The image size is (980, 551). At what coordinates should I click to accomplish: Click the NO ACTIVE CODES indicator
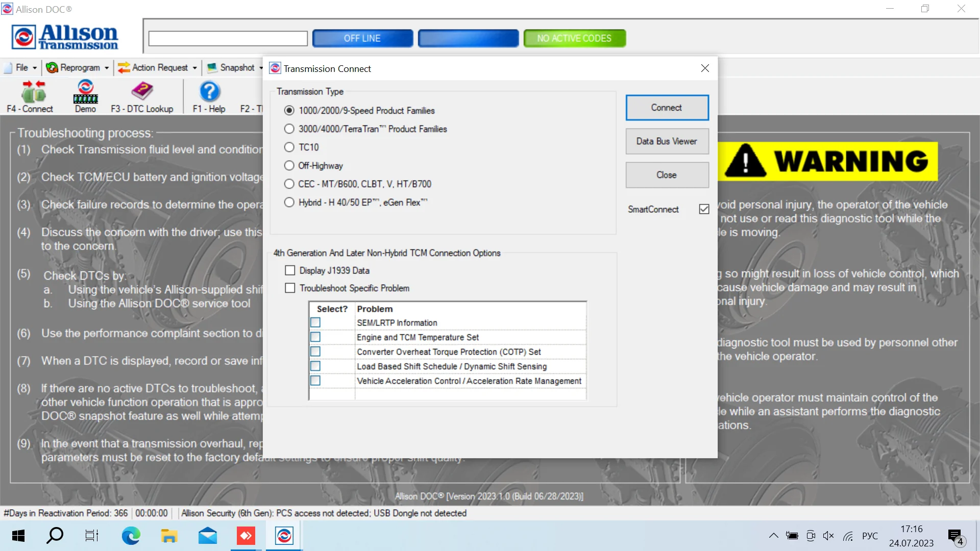pyautogui.click(x=574, y=38)
